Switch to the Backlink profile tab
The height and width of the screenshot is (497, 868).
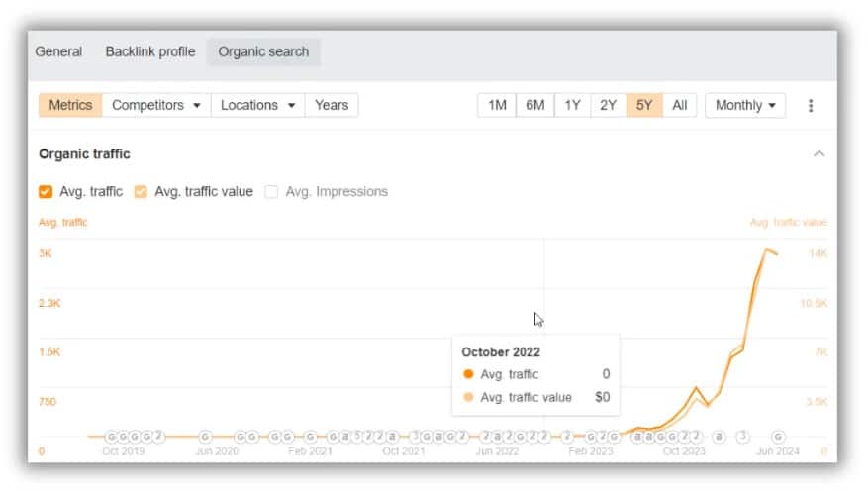pos(150,51)
